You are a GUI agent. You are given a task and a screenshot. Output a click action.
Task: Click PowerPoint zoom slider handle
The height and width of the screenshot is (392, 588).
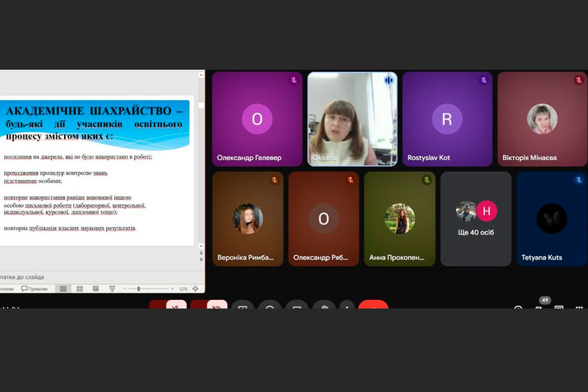click(139, 289)
